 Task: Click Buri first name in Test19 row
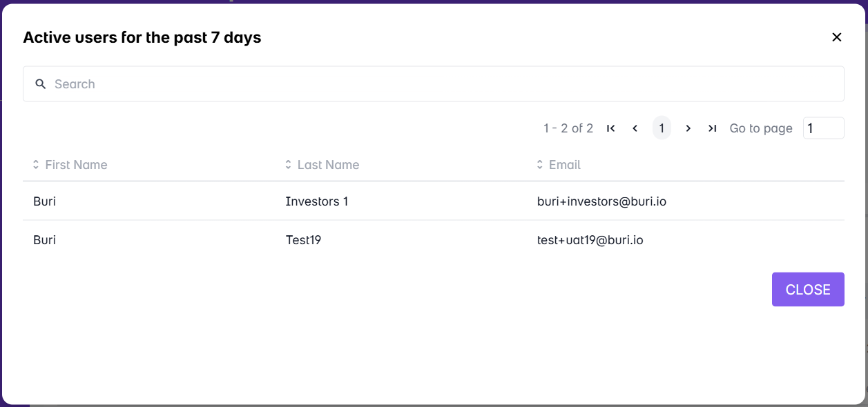click(x=44, y=240)
